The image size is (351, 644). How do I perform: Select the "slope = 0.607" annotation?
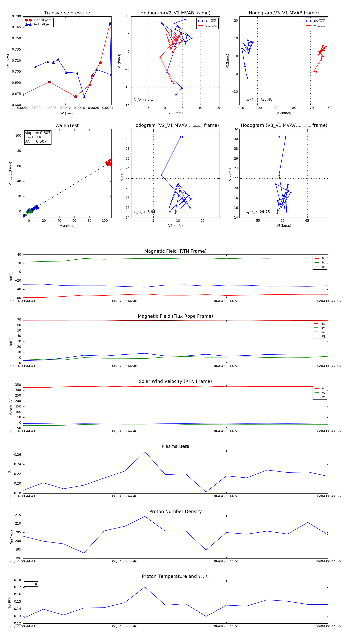(x=37, y=133)
